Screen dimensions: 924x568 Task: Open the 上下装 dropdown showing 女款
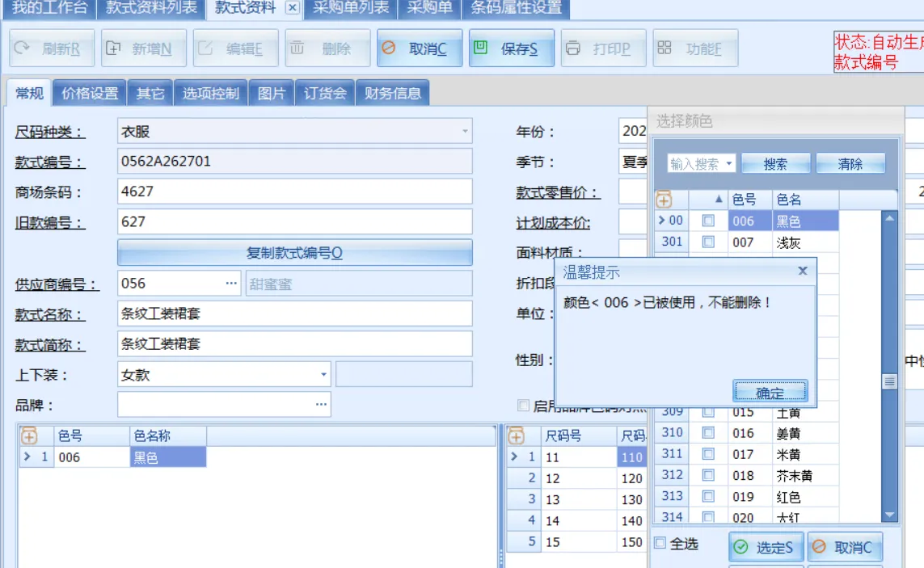[323, 375]
